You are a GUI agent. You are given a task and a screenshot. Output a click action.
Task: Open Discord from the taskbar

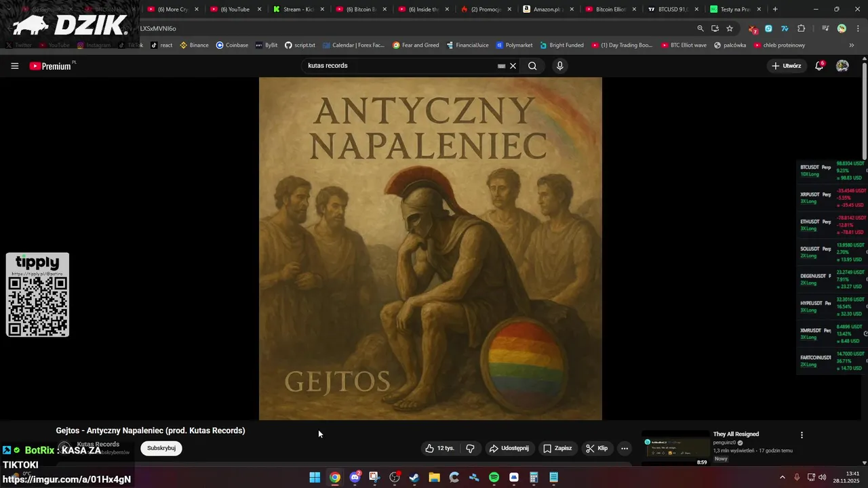click(355, 477)
